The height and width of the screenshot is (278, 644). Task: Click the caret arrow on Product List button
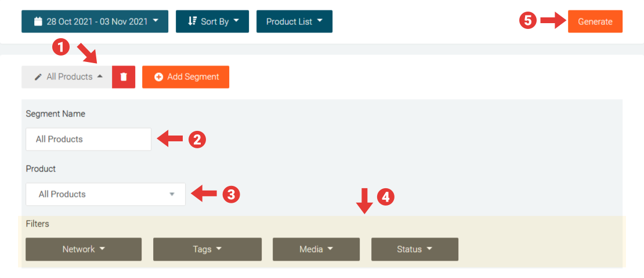coord(320,21)
